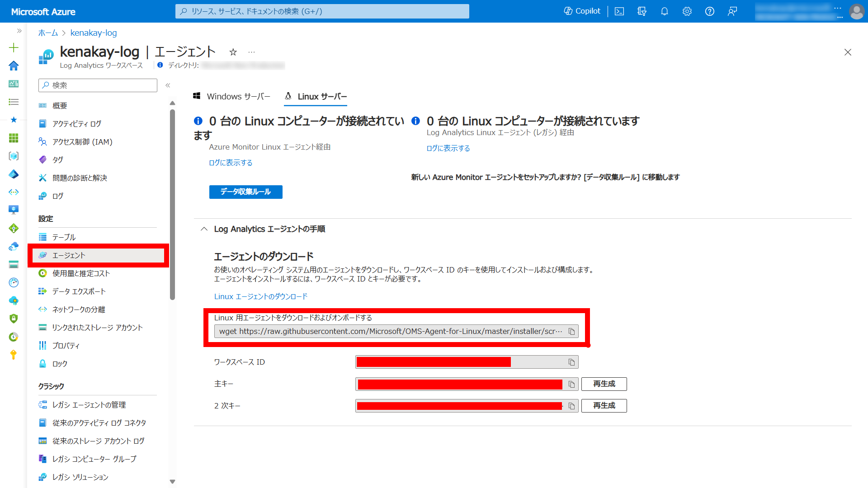The image size is (868, 488).
Task: Copy the 主キー value
Action: (571, 384)
